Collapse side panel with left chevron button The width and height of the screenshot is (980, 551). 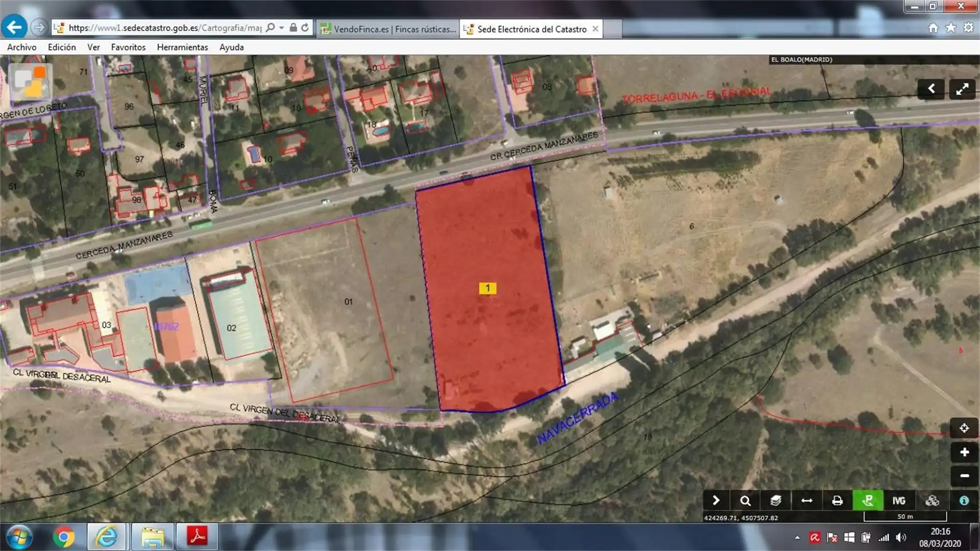pos(931,89)
